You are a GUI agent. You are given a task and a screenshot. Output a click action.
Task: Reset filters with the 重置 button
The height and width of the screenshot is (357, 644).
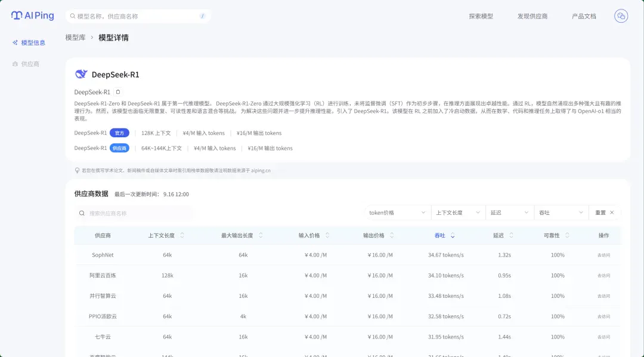coord(605,213)
